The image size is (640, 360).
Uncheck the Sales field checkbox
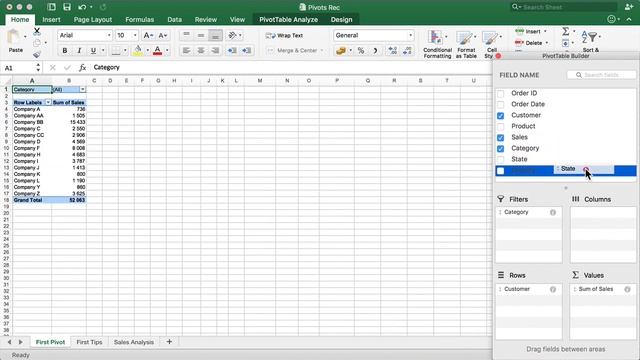click(500, 138)
